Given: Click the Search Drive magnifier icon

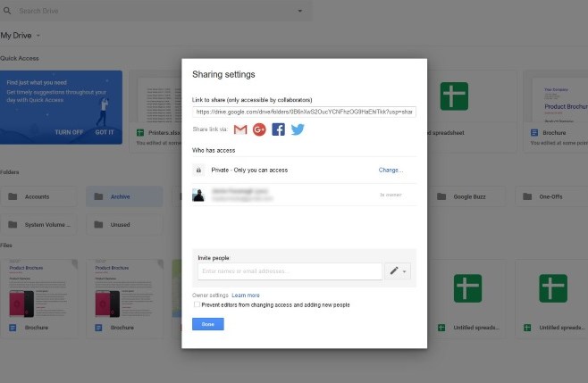Looking at the screenshot, I should pyautogui.click(x=7, y=11).
